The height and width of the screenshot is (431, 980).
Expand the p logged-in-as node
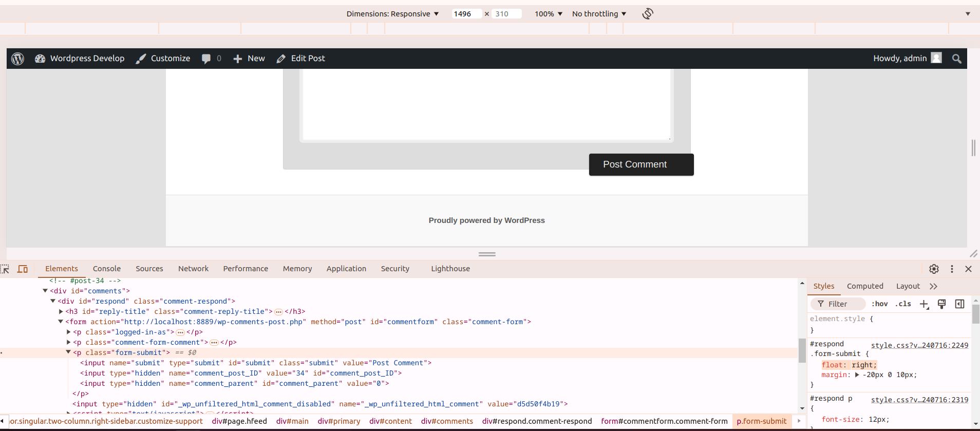(69, 332)
